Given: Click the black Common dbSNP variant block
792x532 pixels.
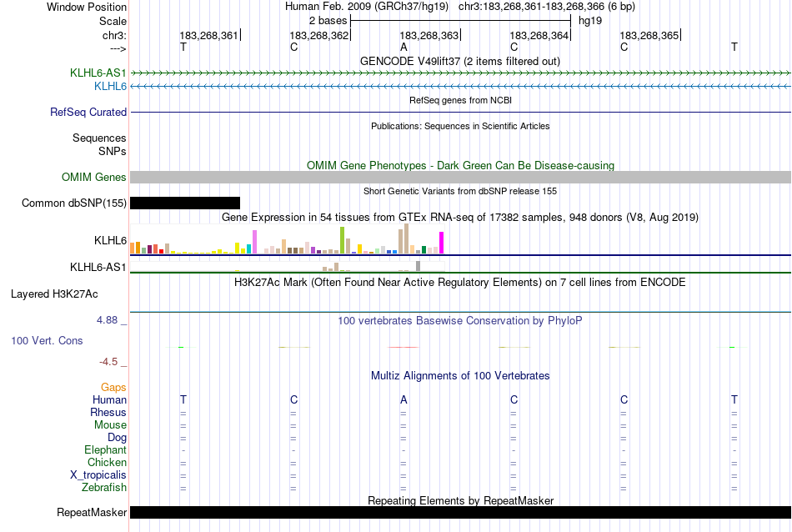Looking at the screenshot, I should point(185,203).
